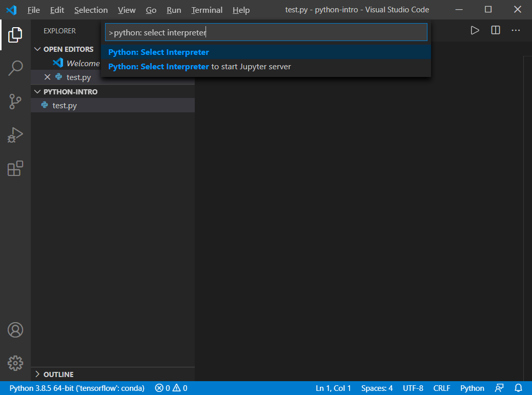Screen dimensions: 532x395
Task: Click the EXPLORER panel title
Action: tap(60, 31)
